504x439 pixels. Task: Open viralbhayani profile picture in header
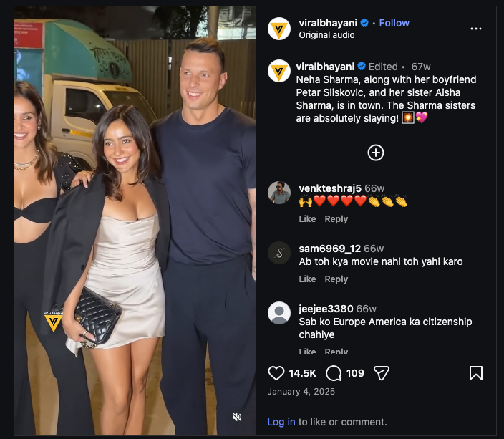(279, 29)
